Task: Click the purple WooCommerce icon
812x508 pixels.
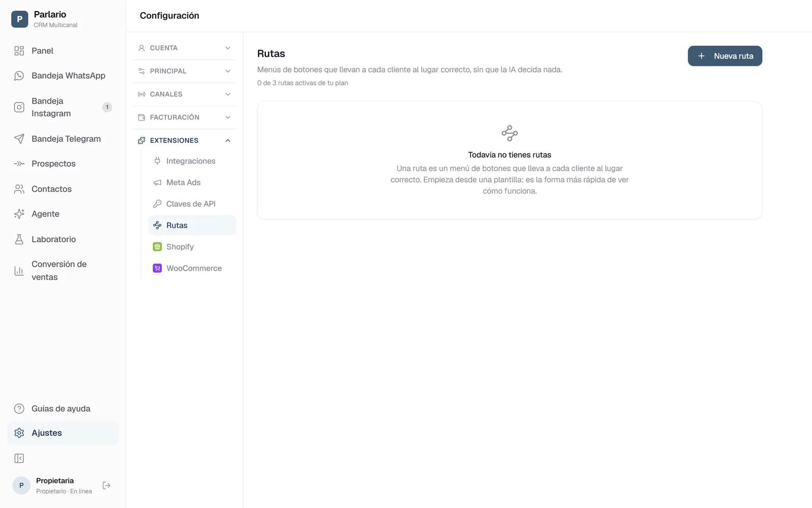Action: (x=157, y=268)
